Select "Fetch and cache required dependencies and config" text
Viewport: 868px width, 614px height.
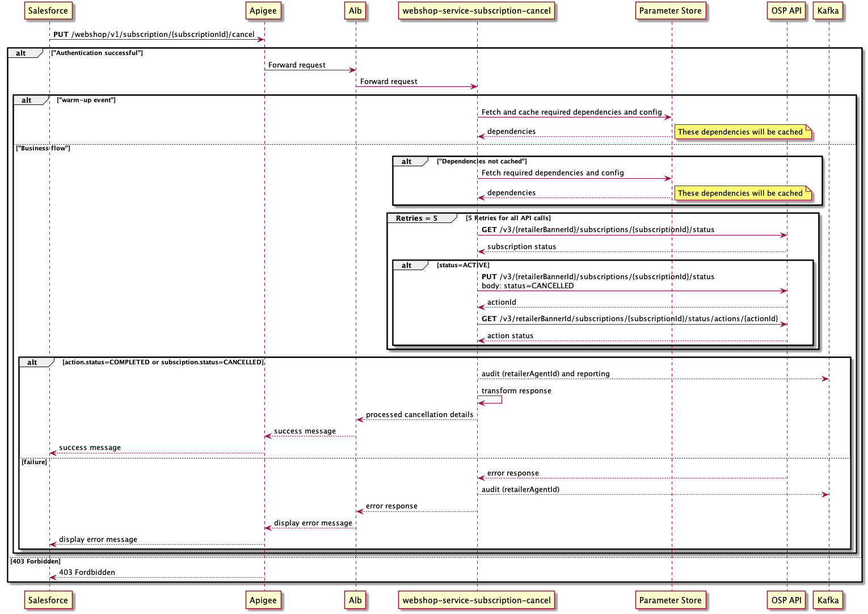[x=572, y=112]
